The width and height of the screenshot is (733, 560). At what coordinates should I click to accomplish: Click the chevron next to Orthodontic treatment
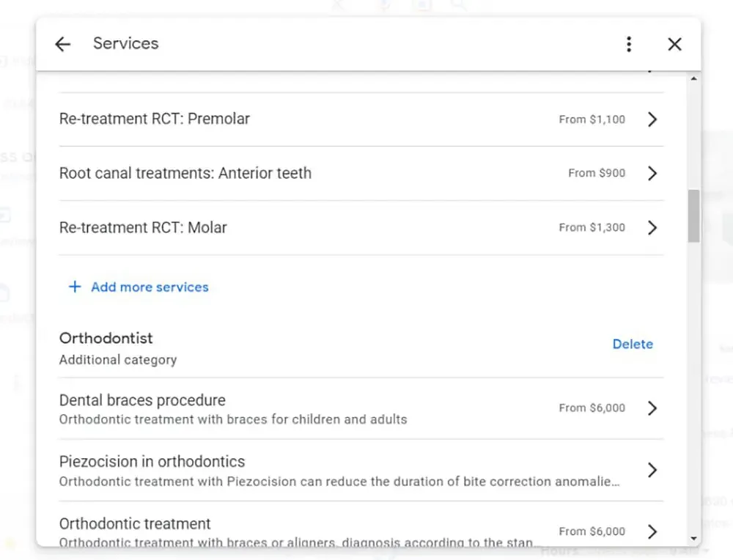[x=652, y=531]
